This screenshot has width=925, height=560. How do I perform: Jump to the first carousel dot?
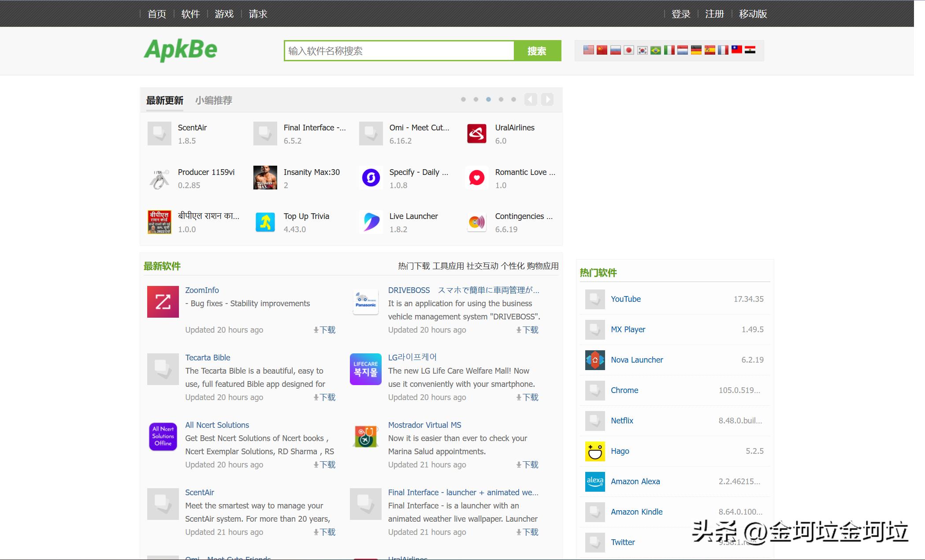463,100
